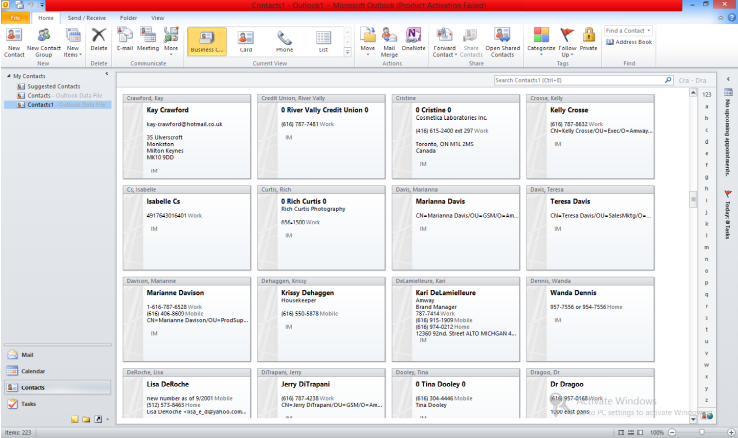Open the Categorize menu
Viewport: 738px width, 438px height.
click(541, 42)
